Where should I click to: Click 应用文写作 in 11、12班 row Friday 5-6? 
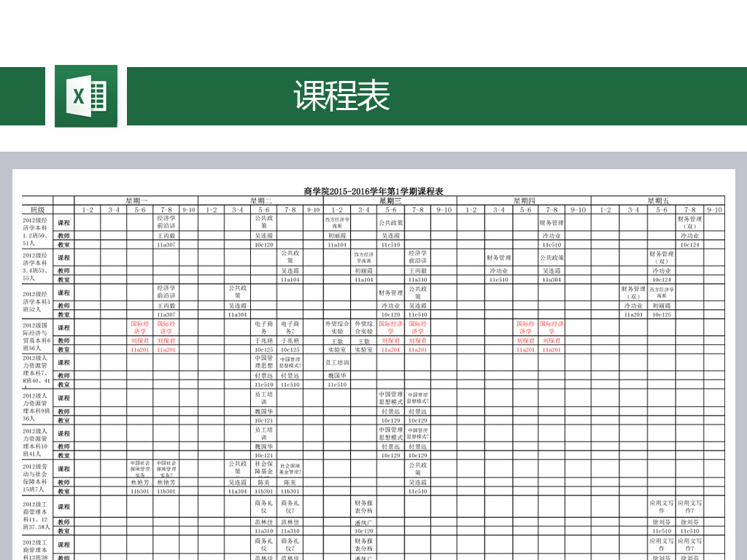[x=661, y=506]
